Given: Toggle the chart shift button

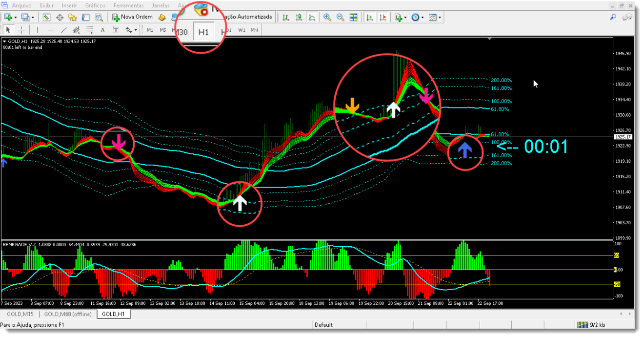Looking at the screenshot, I should [383, 17].
